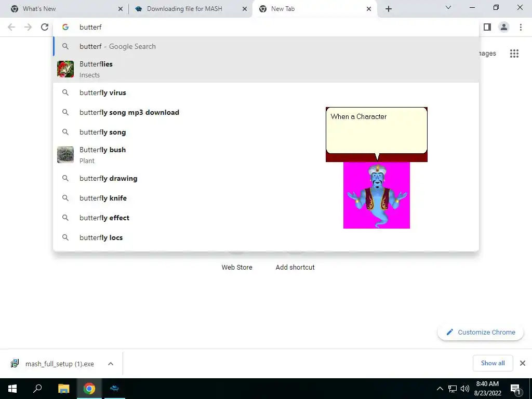Close the Downloading file for MASH tab

click(x=245, y=9)
